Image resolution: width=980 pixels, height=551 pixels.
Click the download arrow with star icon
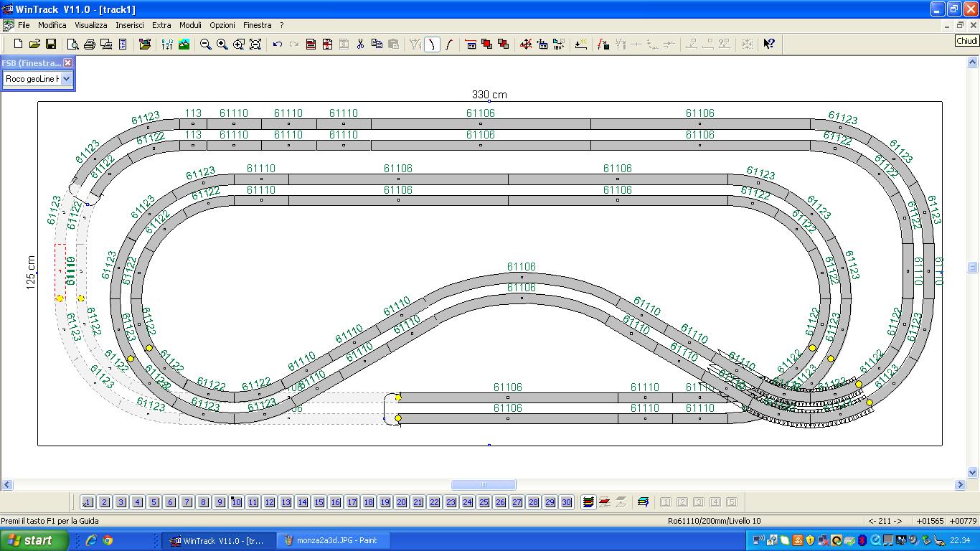coord(581,44)
